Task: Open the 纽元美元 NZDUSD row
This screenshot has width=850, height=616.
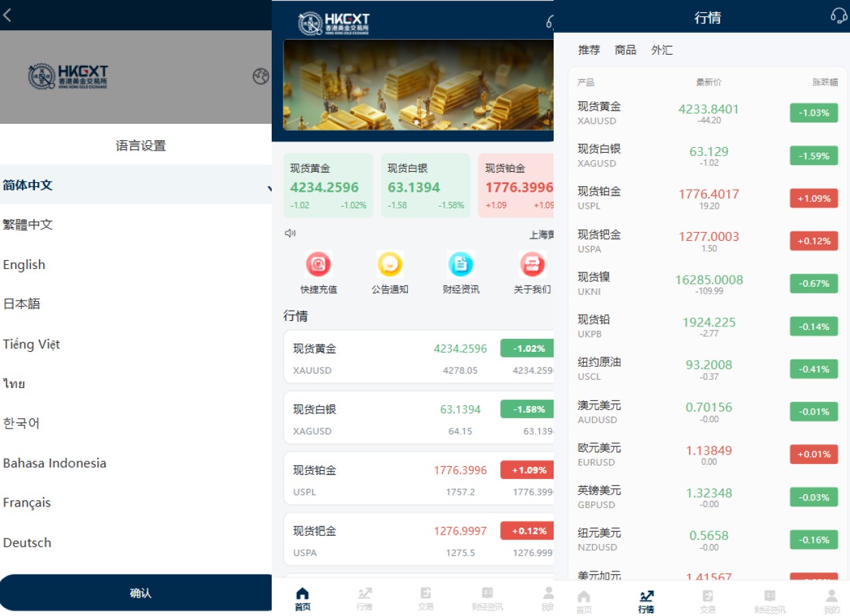Action: 708,539
